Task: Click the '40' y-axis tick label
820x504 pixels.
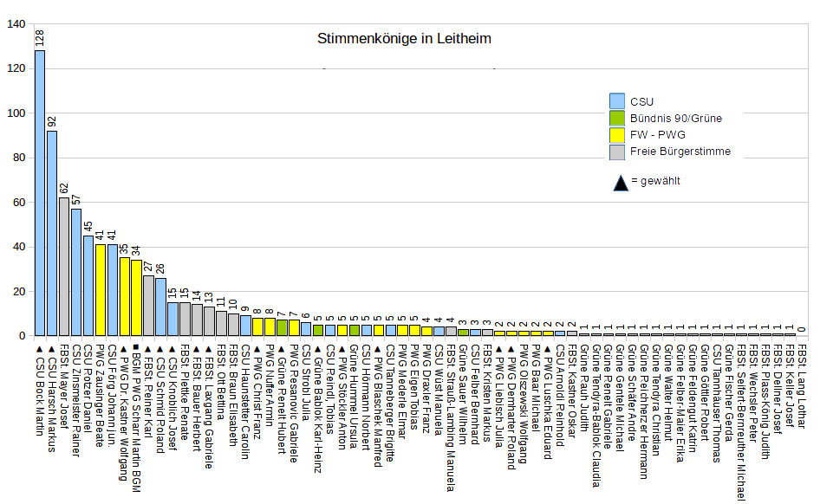Action: click(x=19, y=247)
